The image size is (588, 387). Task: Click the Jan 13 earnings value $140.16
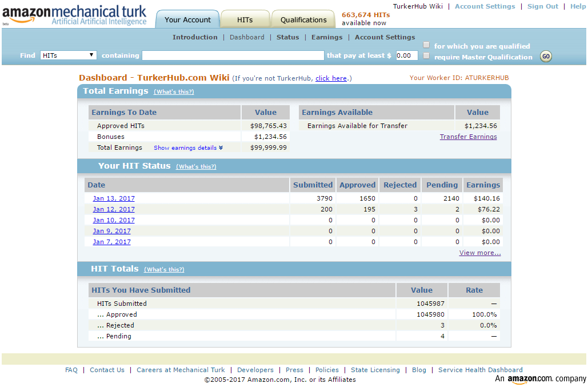[487, 198]
